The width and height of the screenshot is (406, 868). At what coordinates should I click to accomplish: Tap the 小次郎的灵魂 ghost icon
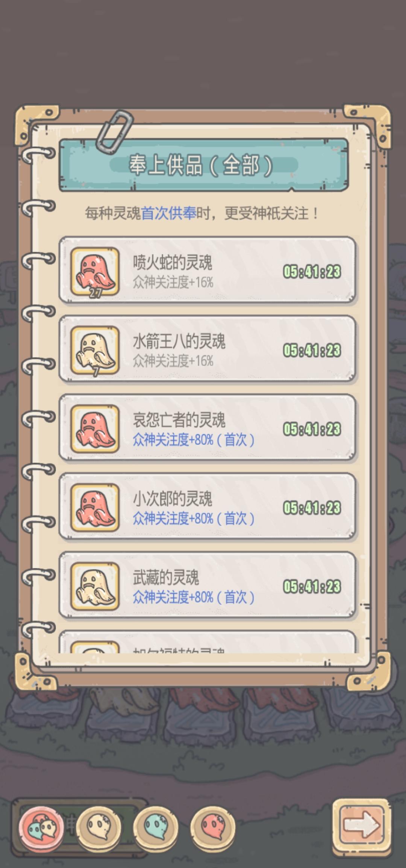pyautogui.click(x=95, y=508)
